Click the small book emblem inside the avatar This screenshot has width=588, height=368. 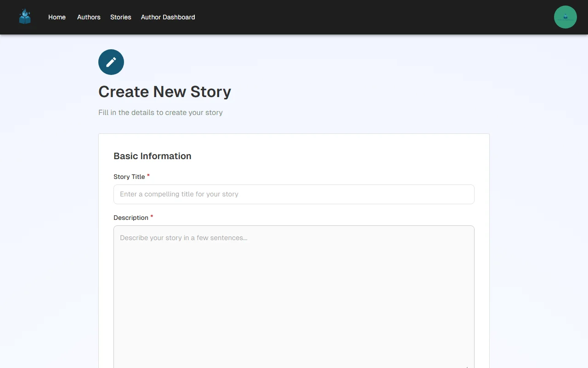(x=565, y=17)
